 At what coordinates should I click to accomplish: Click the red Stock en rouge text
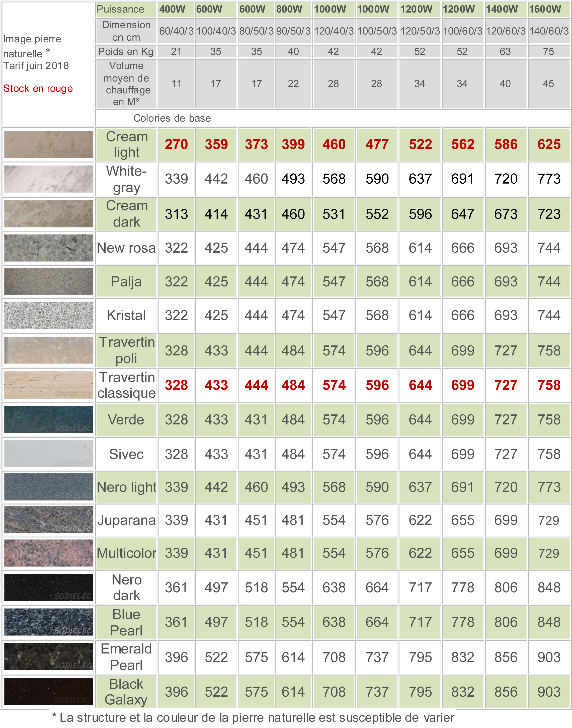coord(38,89)
